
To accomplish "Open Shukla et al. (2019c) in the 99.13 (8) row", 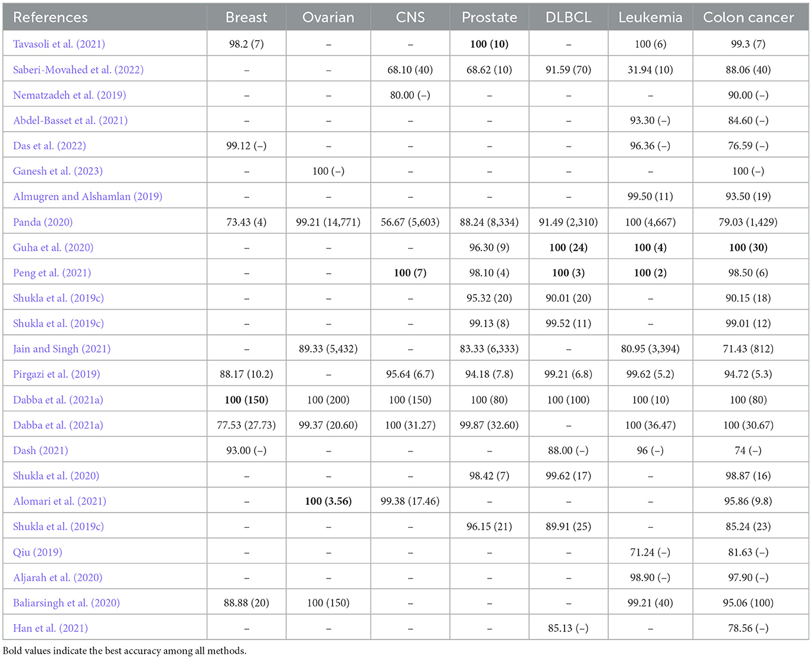I will click(x=58, y=324).
